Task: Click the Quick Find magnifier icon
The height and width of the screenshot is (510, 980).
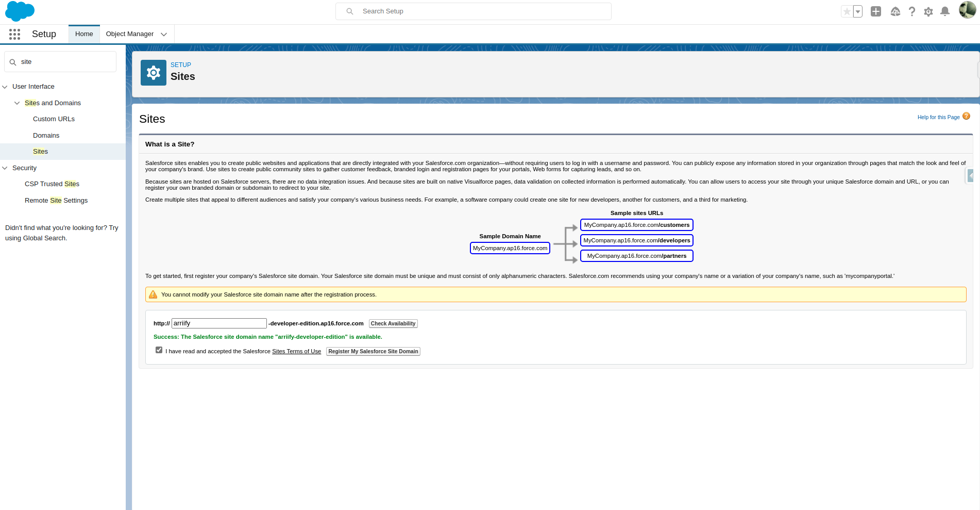Action: coord(13,62)
